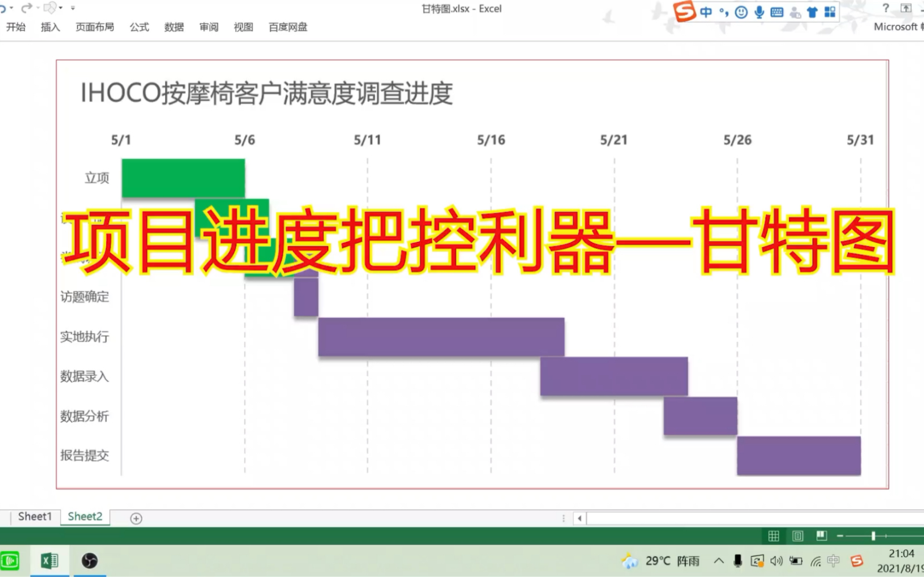This screenshot has width=924, height=577.
Task: Switch to the 插入 ribbon tab
Action: 50,27
